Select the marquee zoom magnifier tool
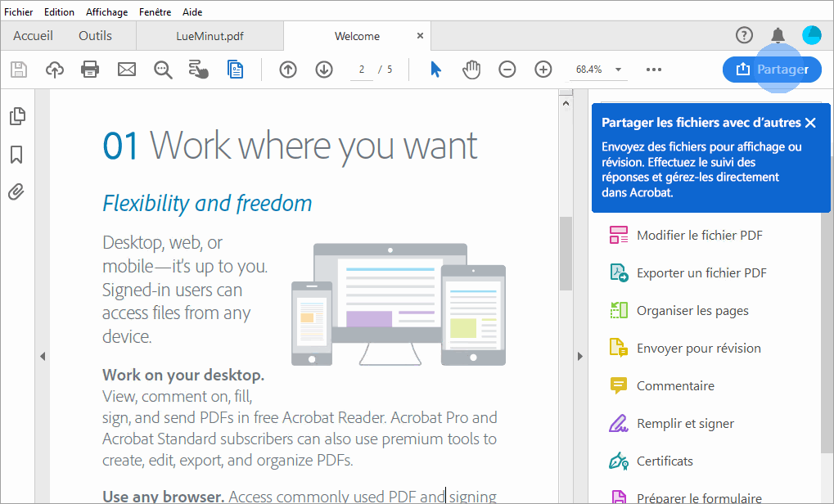834x504 pixels. (x=162, y=70)
